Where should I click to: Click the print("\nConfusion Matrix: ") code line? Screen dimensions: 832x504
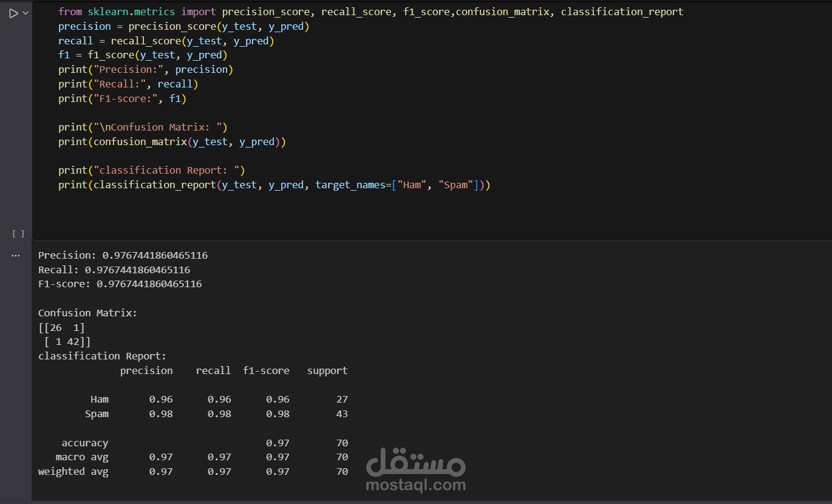tap(143, 127)
